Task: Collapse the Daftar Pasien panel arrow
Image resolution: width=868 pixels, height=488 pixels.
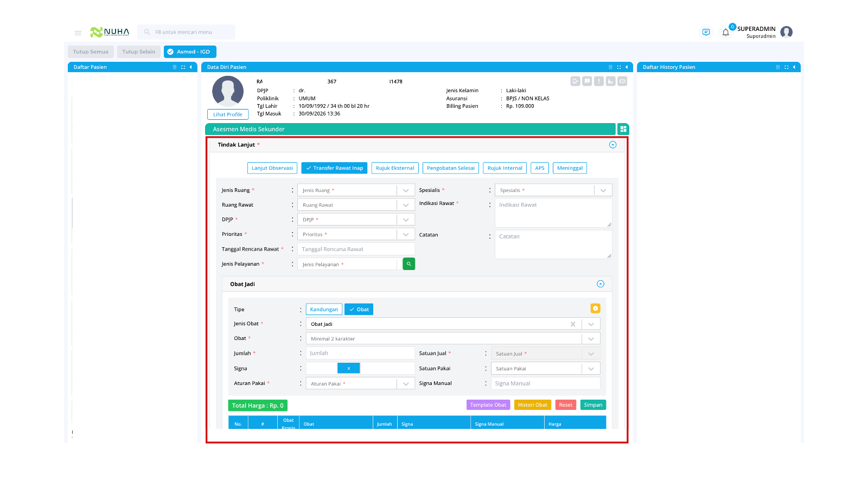Action: (190, 67)
